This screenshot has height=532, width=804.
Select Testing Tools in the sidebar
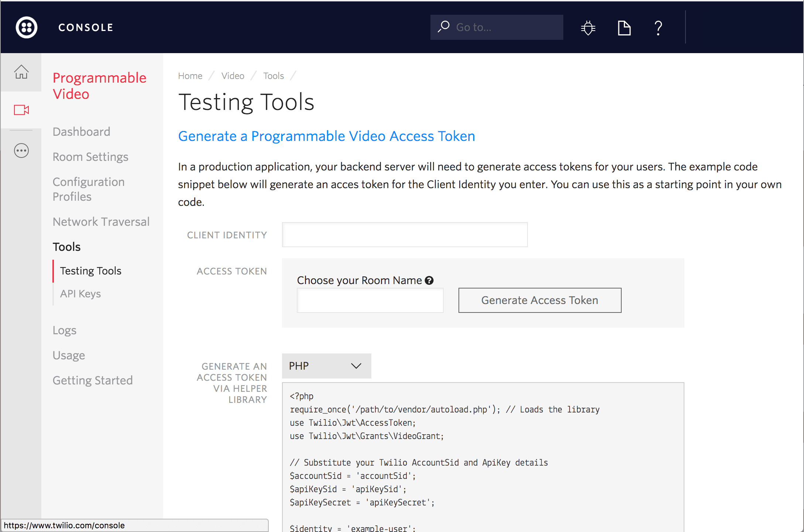(90, 270)
